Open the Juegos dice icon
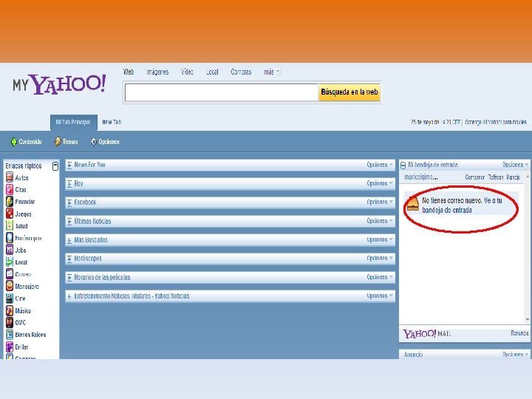 (x=10, y=214)
